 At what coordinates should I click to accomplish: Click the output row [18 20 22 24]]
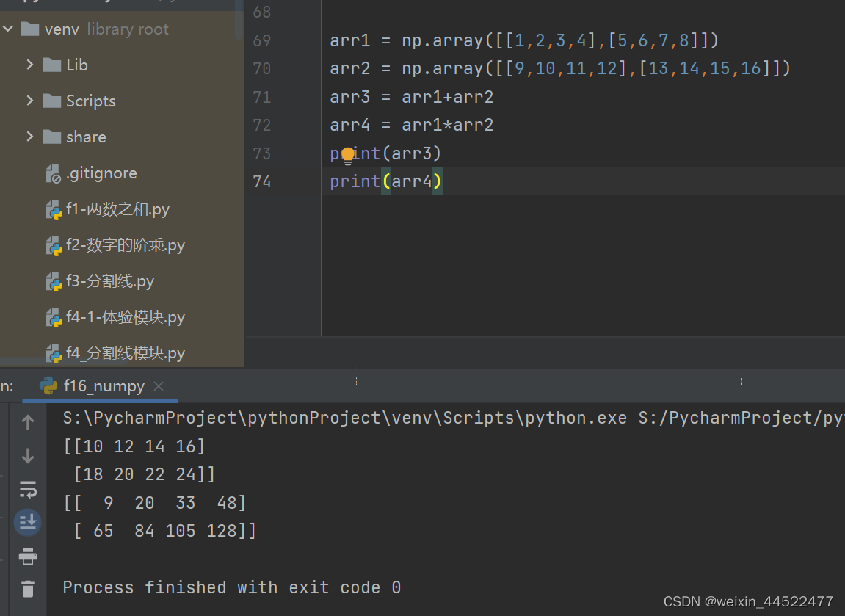click(145, 474)
